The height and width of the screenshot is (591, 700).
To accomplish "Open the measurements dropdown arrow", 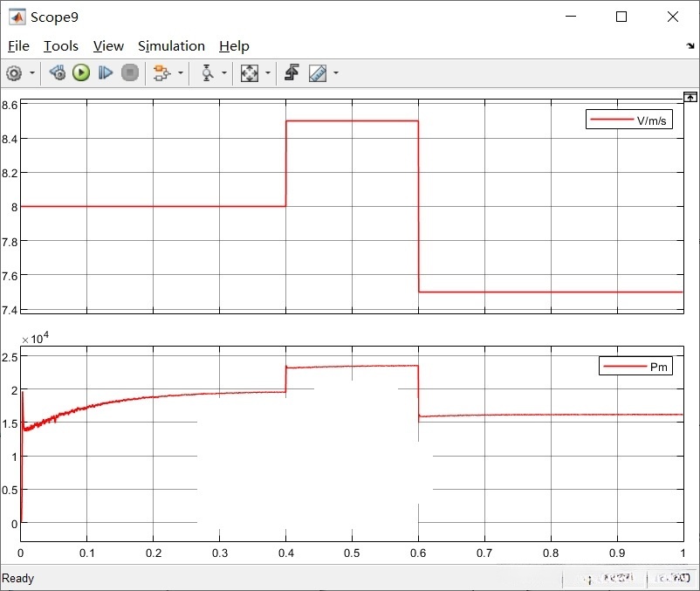I will pos(335,73).
